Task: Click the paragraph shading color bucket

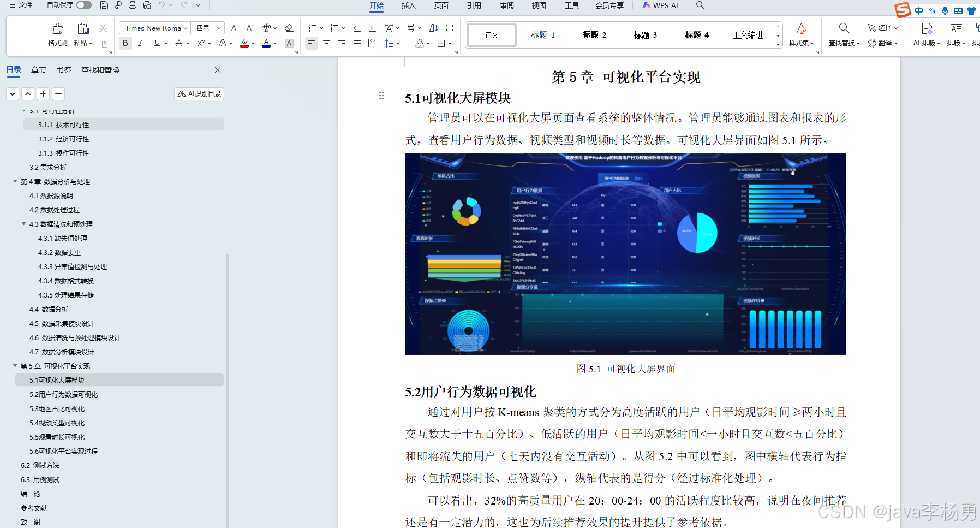Action: click(x=420, y=43)
